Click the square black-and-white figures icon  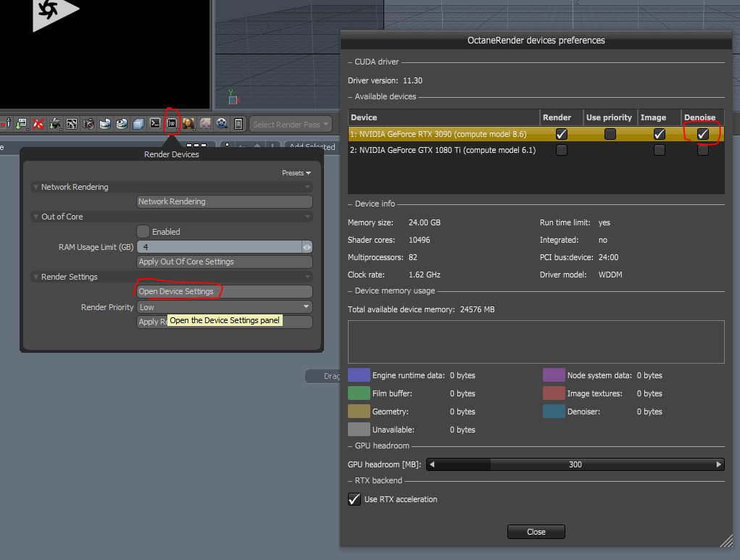click(x=72, y=124)
